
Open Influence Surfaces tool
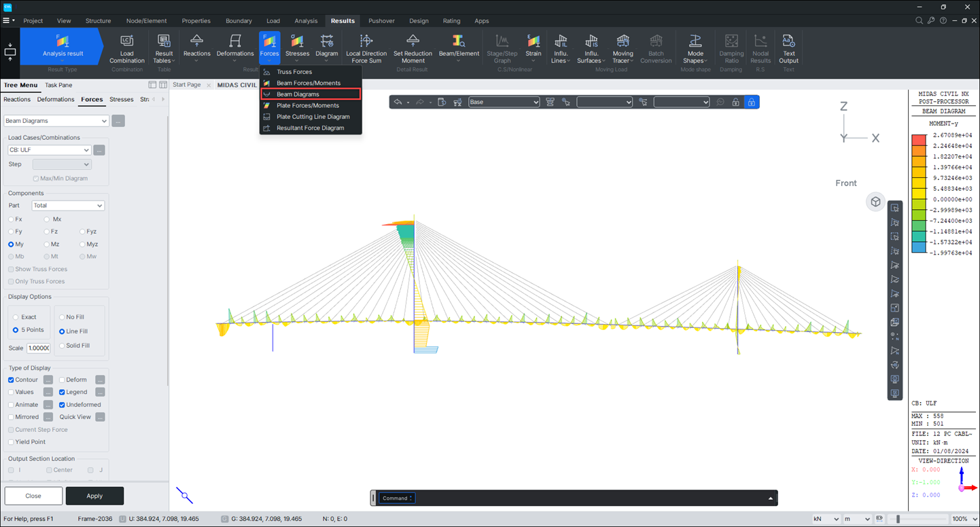click(591, 49)
